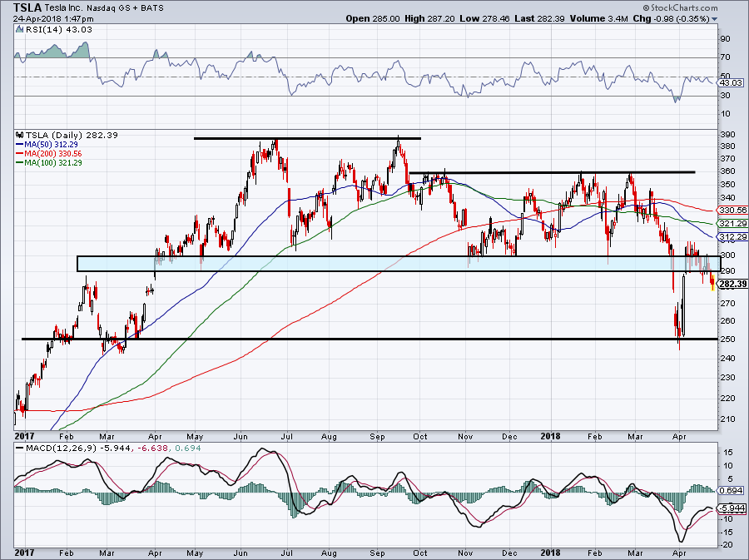Click the 2018 label under the price chart
The image size is (749, 560).
click(x=550, y=437)
